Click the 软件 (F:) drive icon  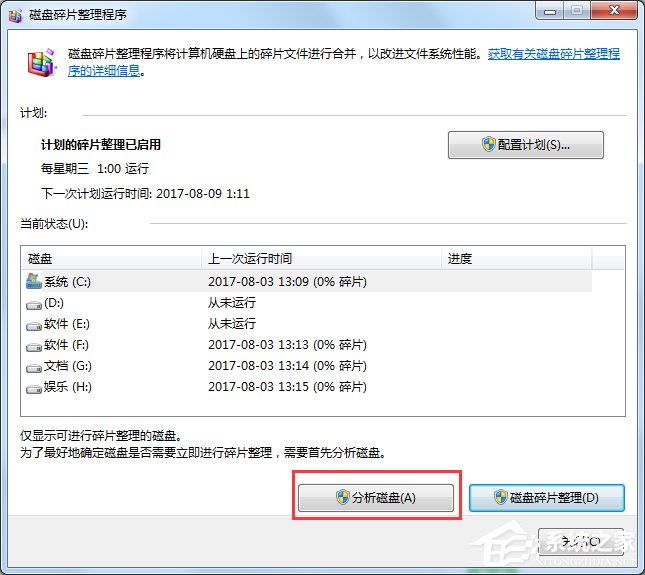click(x=34, y=347)
